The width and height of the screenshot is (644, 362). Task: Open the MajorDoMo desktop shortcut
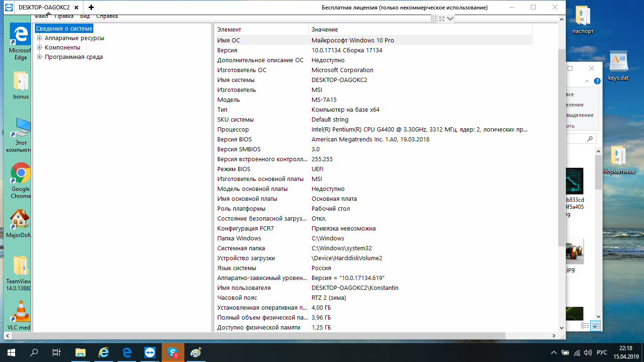coord(20,224)
